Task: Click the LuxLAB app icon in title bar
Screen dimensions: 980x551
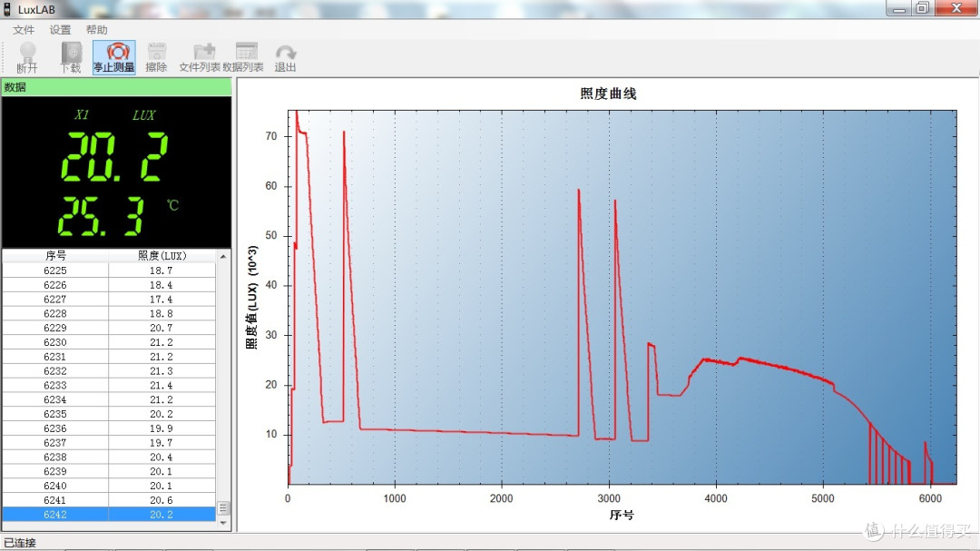Action: (x=7, y=9)
